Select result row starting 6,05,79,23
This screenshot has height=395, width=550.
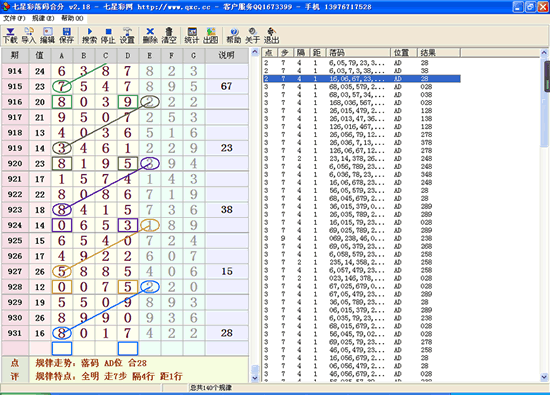pos(362,63)
